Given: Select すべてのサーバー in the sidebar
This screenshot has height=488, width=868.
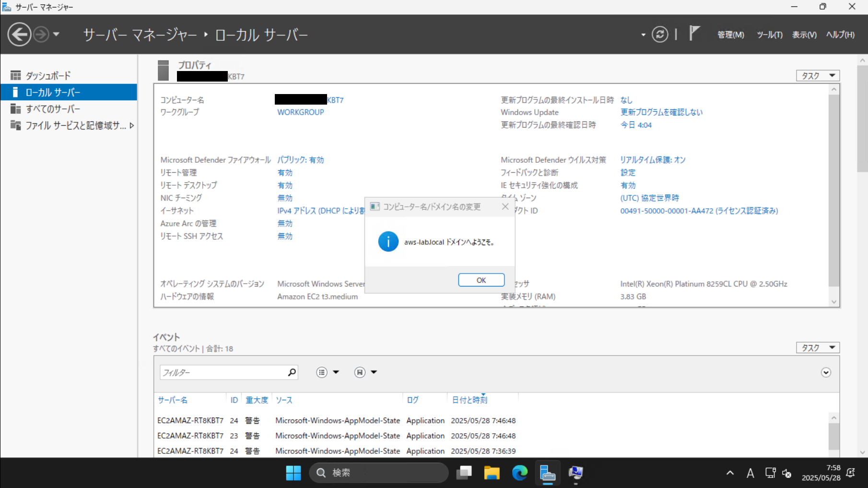Looking at the screenshot, I should click(x=69, y=109).
